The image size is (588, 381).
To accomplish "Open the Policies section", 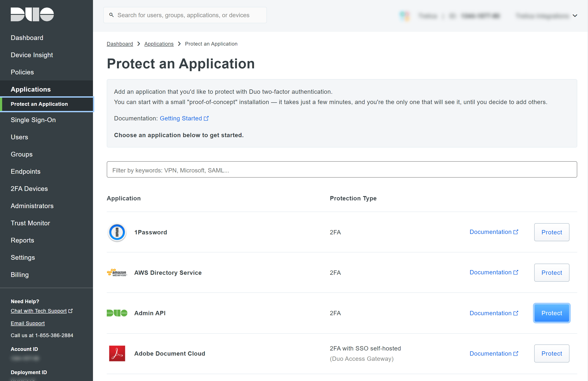I will (22, 72).
